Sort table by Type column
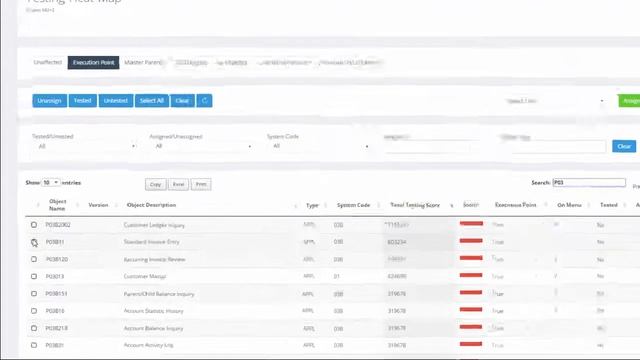Image resolution: width=640 pixels, height=360 pixels. (312, 205)
